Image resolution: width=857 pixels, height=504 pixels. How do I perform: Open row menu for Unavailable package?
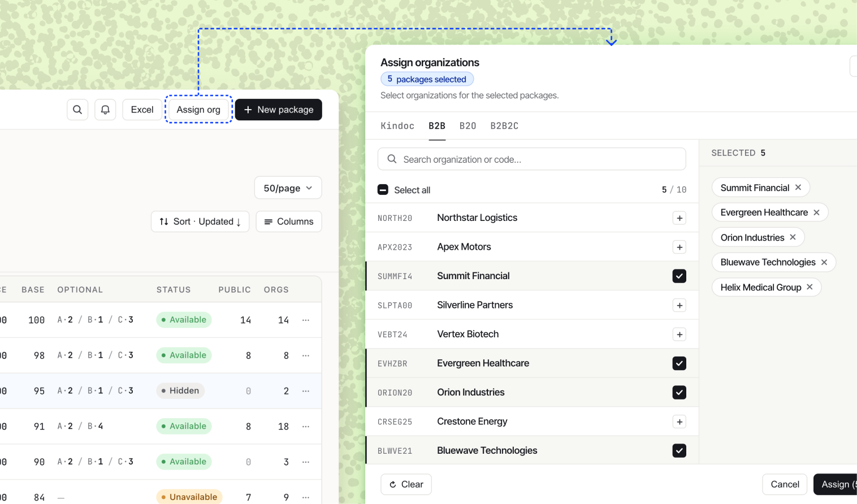(306, 497)
